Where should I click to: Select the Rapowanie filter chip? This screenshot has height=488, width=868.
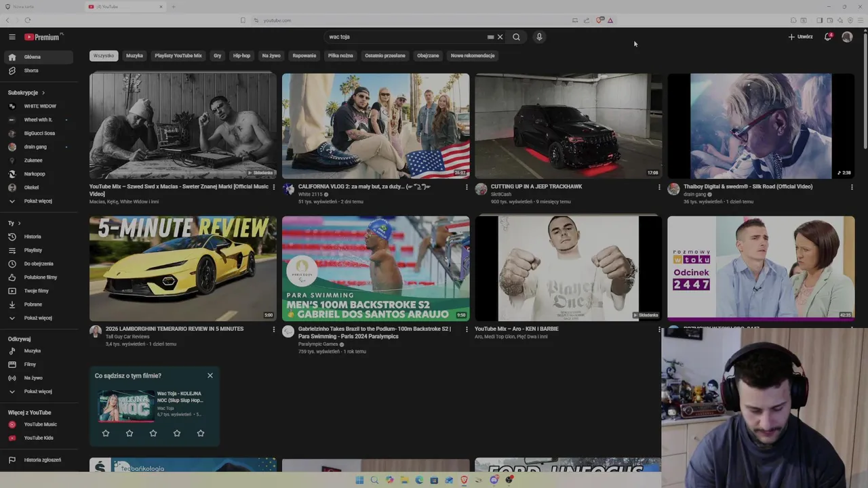(x=304, y=56)
